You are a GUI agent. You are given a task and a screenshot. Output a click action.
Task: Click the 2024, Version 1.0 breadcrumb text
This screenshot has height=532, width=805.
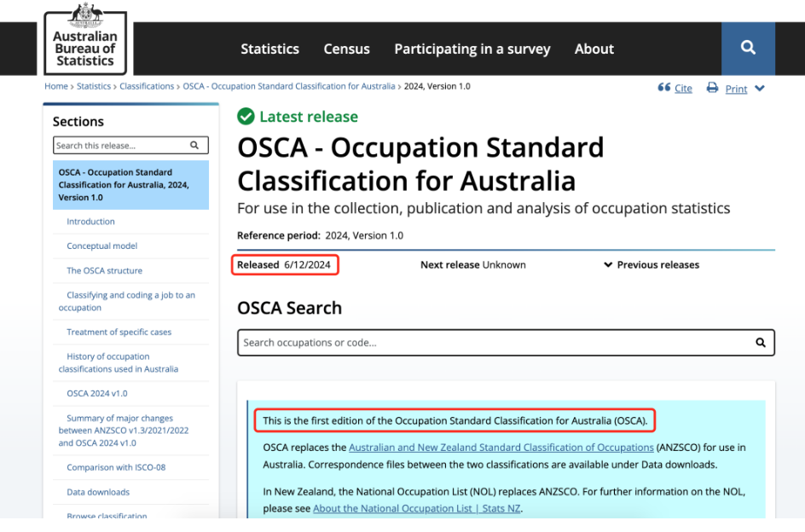pyautogui.click(x=437, y=86)
